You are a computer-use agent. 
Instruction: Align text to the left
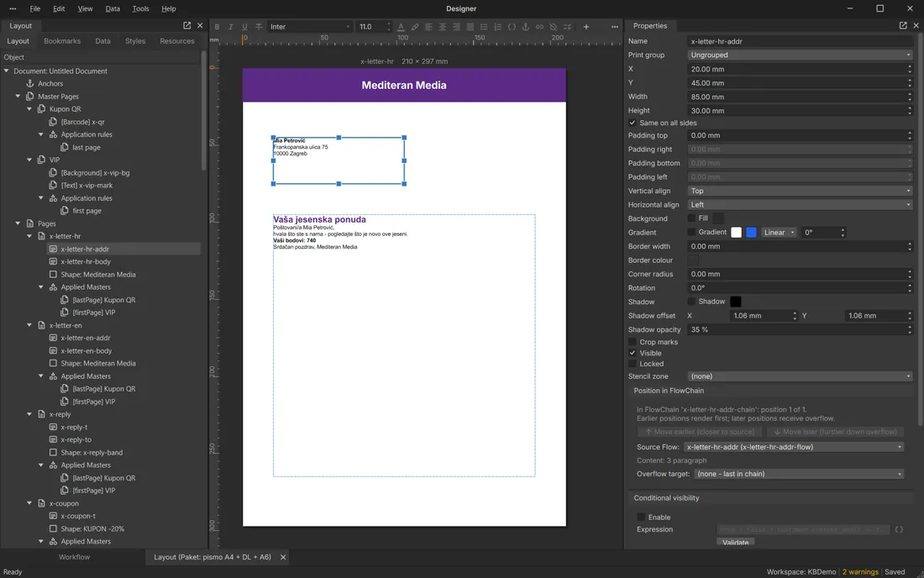coord(428,27)
